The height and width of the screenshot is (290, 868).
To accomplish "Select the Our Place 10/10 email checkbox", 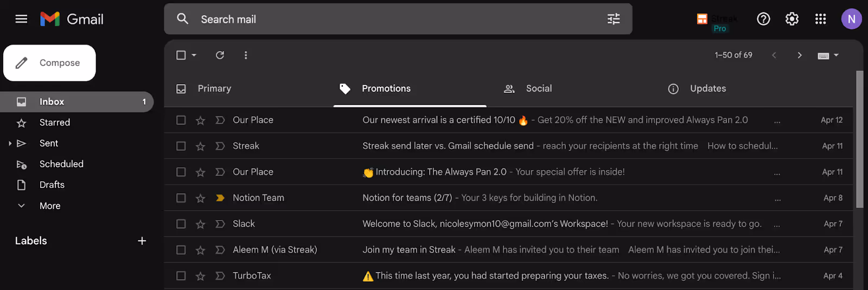I will [181, 120].
